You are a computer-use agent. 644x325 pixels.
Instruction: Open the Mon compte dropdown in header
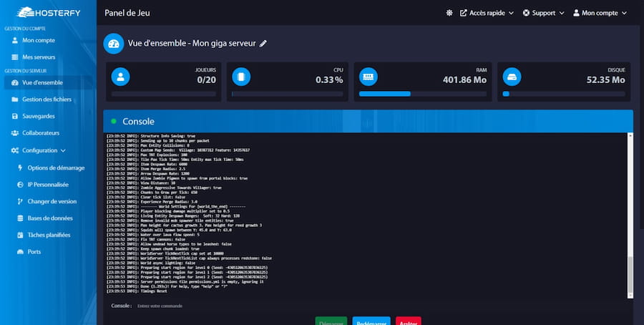(x=604, y=13)
